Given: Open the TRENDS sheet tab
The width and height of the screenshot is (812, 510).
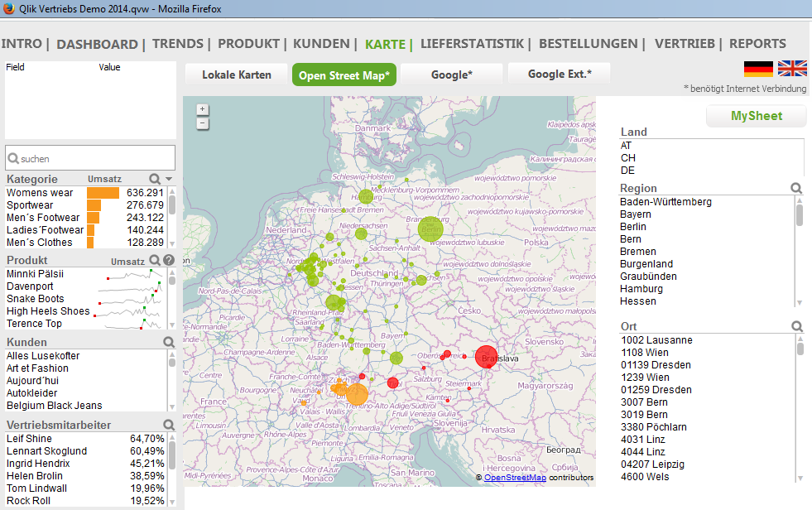Looking at the screenshot, I should [178, 44].
